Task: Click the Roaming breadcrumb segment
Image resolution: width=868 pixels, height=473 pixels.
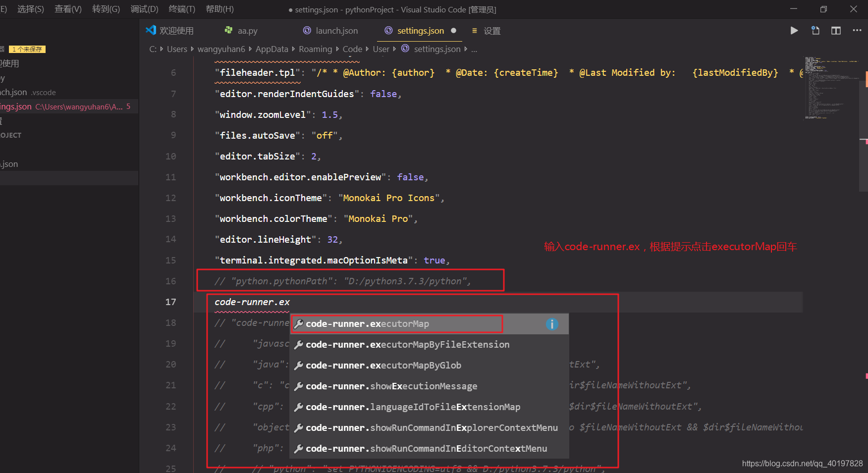Action: pyautogui.click(x=315, y=49)
